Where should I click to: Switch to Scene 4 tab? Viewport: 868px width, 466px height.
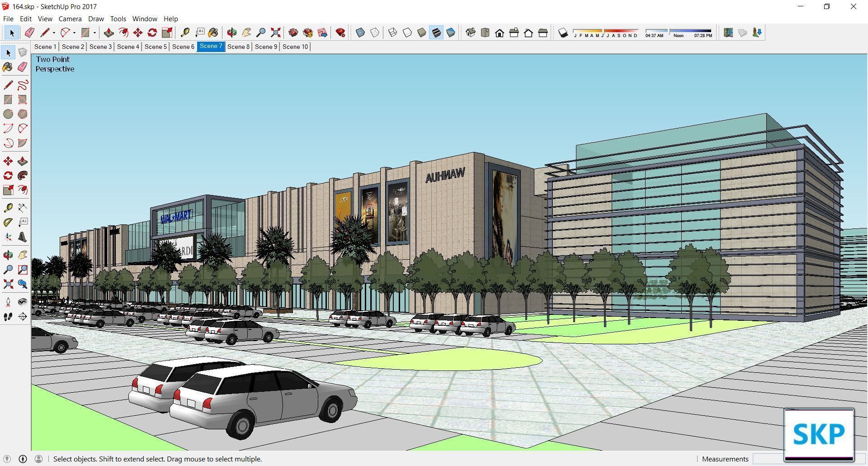(128, 47)
